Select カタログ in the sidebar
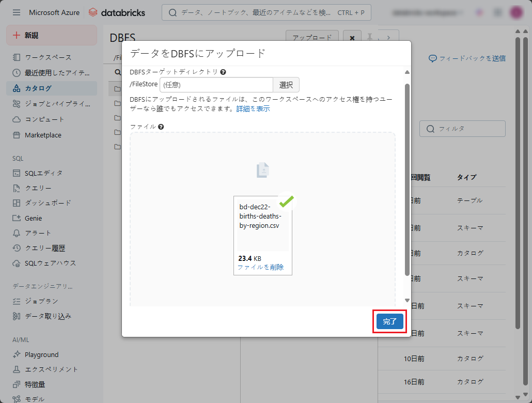 coord(38,88)
